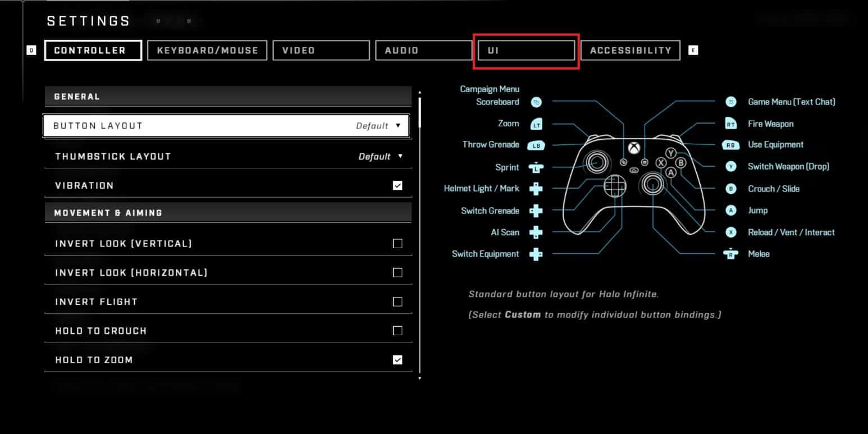Click the X Reload / Vent / Interact icon

coord(730,232)
